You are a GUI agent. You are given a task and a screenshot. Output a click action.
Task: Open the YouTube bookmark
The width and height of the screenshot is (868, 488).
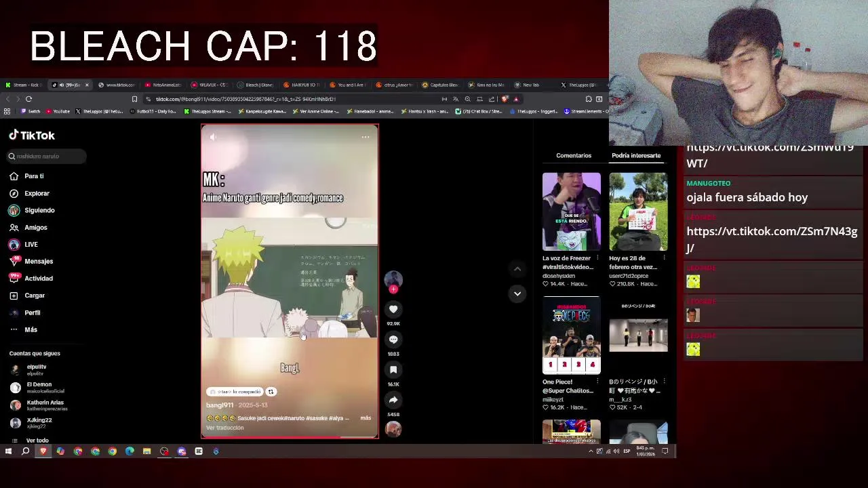point(57,111)
